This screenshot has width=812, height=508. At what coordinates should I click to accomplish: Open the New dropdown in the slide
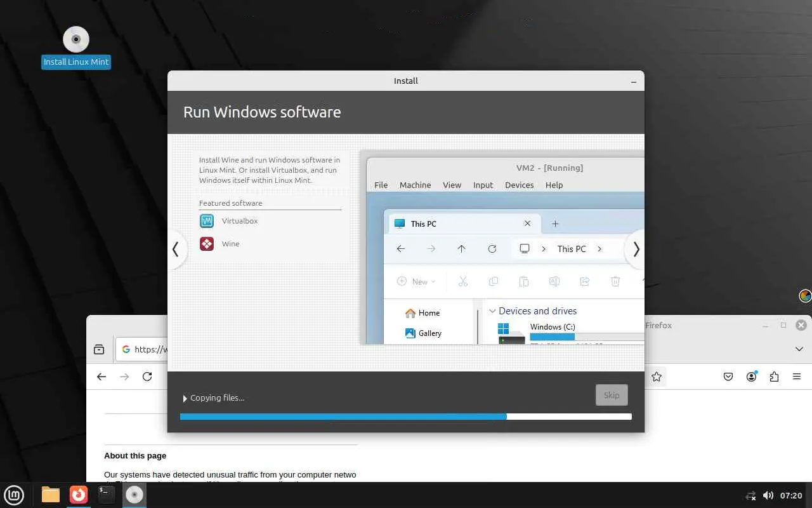coord(416,281)
